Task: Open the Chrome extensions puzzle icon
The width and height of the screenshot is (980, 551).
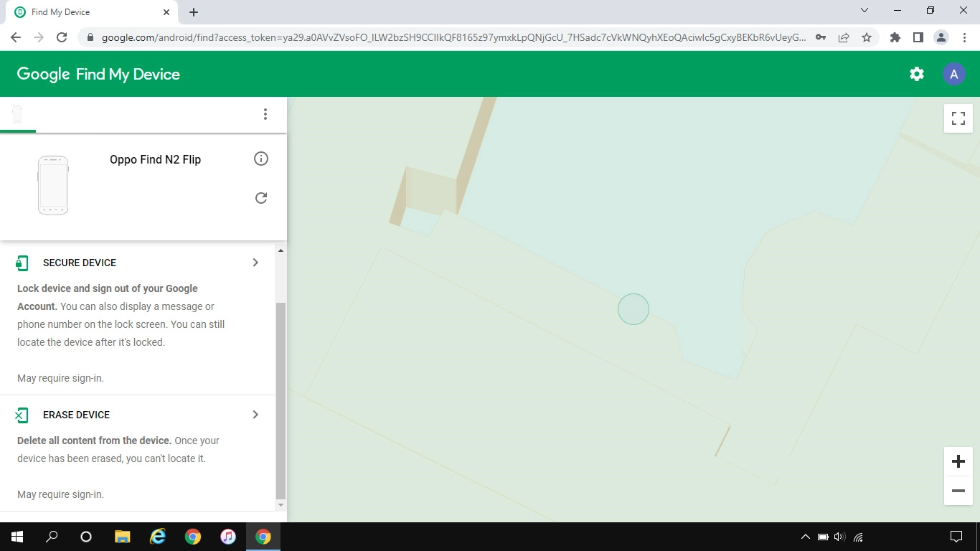Action: click(895, 37)
